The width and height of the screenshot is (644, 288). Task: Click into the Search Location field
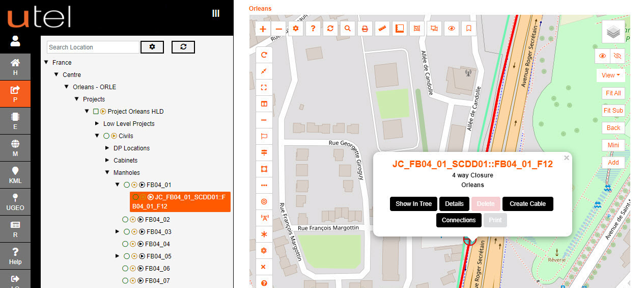(x=93, y=47)
